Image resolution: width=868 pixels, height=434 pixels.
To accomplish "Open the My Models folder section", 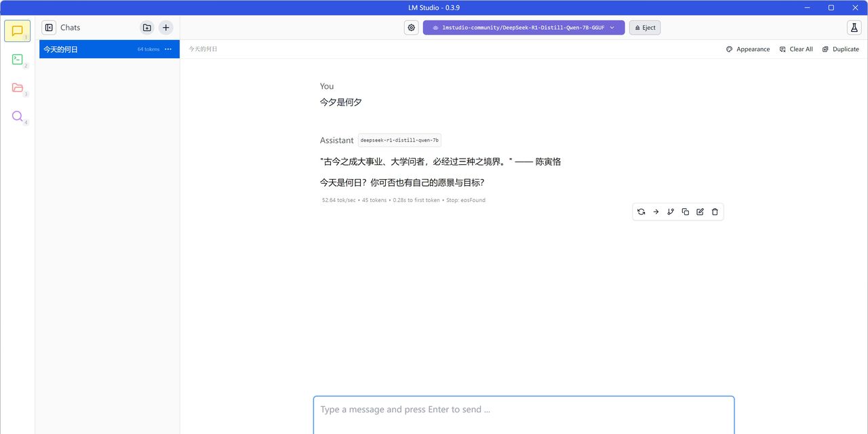I will (x=17, y=87).
